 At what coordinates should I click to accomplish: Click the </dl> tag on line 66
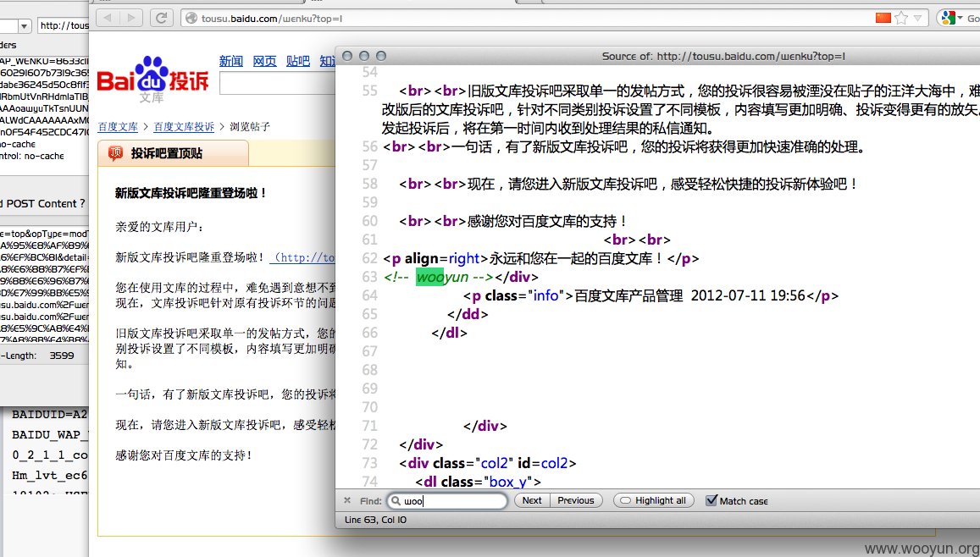450,333
